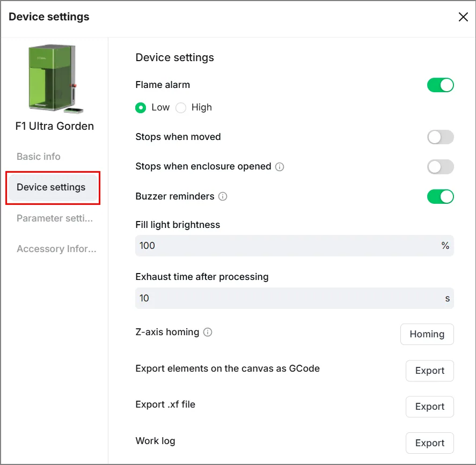
Task: Close the Device settings dialog
Action: [463, 17]
